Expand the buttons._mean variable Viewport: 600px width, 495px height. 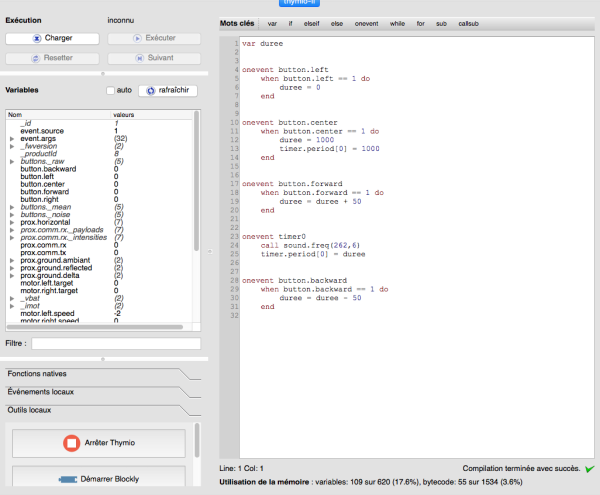click(x=12, y=207)
